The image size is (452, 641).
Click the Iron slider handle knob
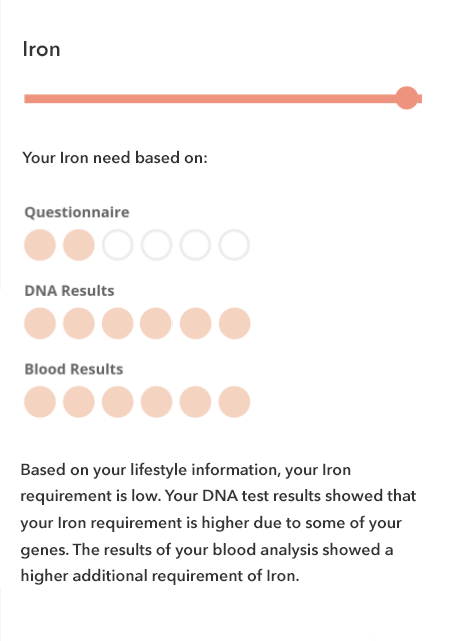point(407,98)
